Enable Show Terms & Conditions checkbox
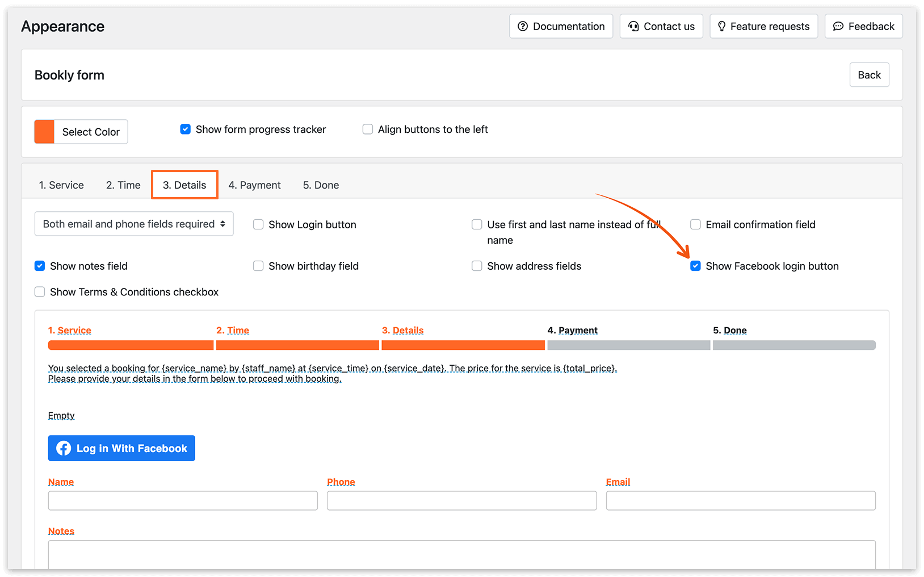The width and height of the screenshot is (924, 577). click(x=40, y=292)
